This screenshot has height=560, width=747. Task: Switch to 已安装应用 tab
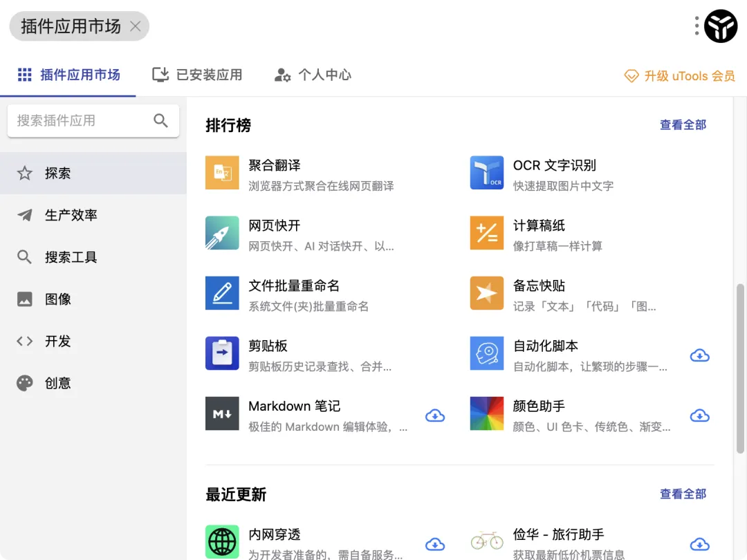pos(197,75)
